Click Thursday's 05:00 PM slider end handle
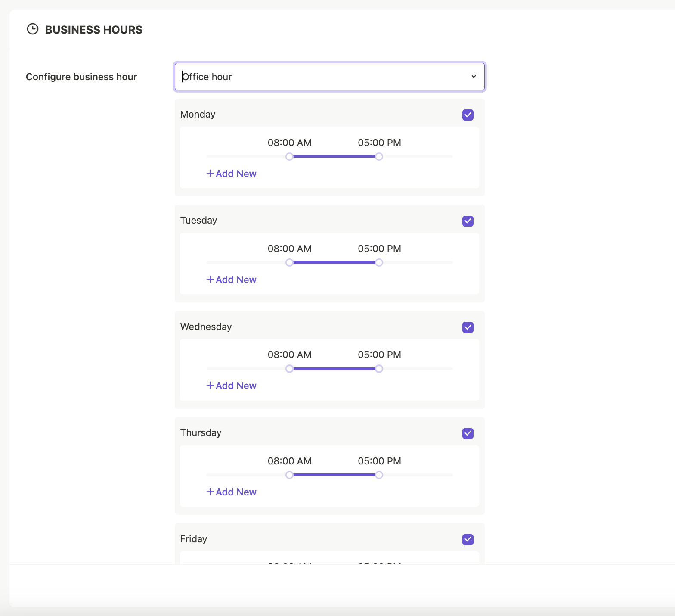This screenshot has height=616, width=675. 379,475
